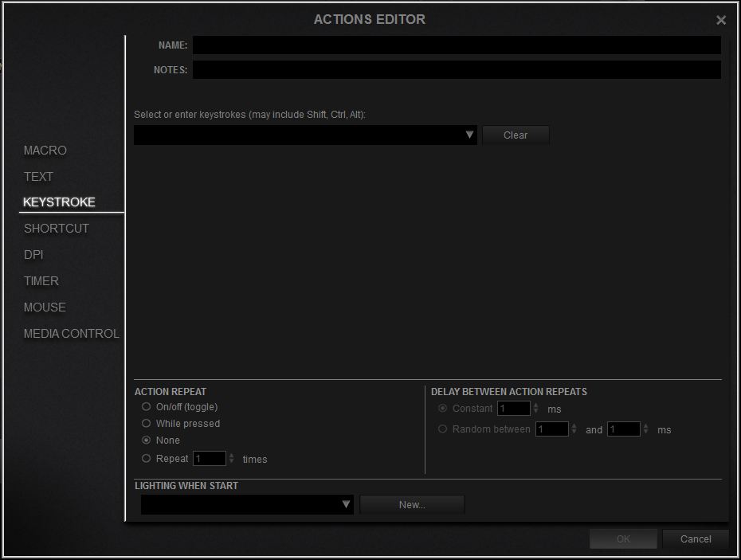Click the Random between first value field

pyautogui.click(x=551, y=429)
